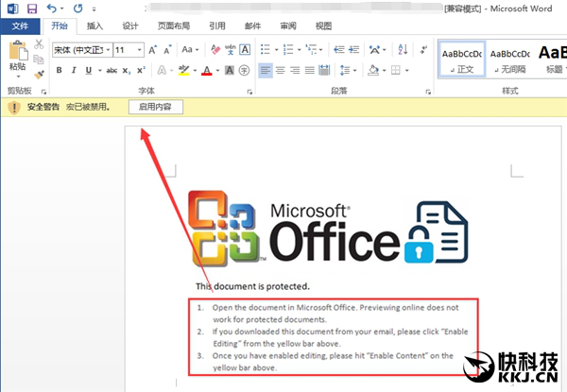This screenshot has height=392, width=567.
Task: Toggle Underline formatting
Action: click(88, 70)
